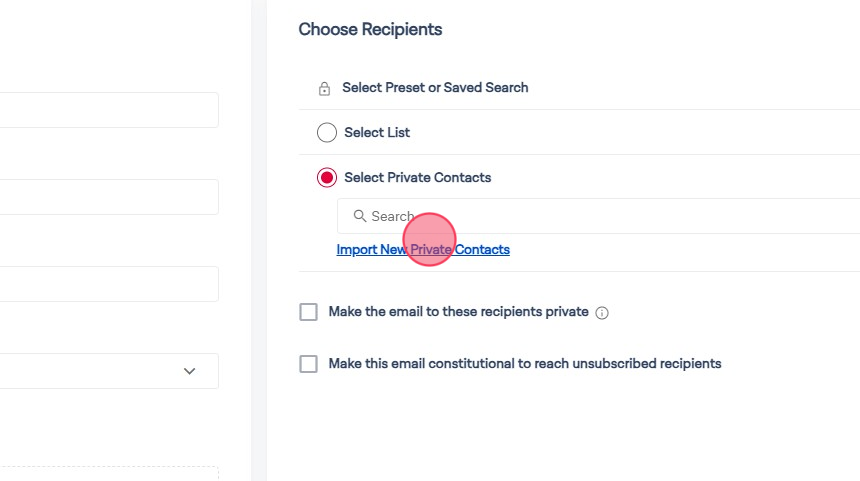
Task: Click the Choose Recipients heading
Action: [370, 30]
